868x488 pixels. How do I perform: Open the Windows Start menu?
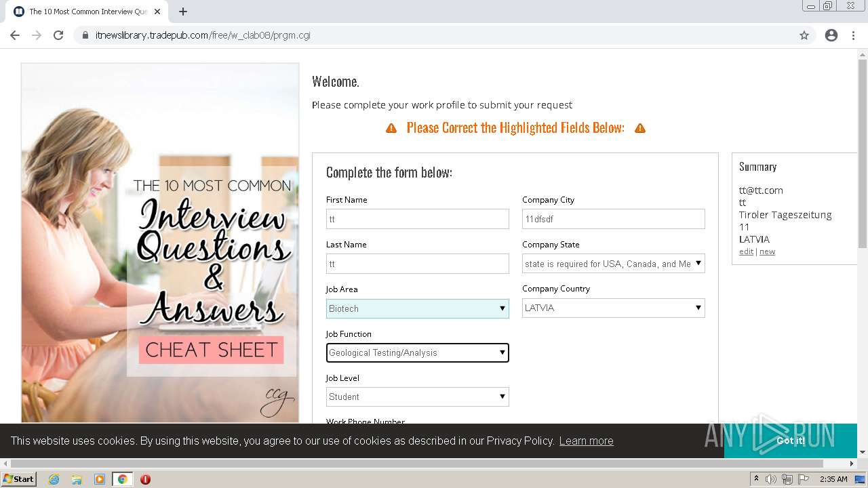(x=18, y=479)
